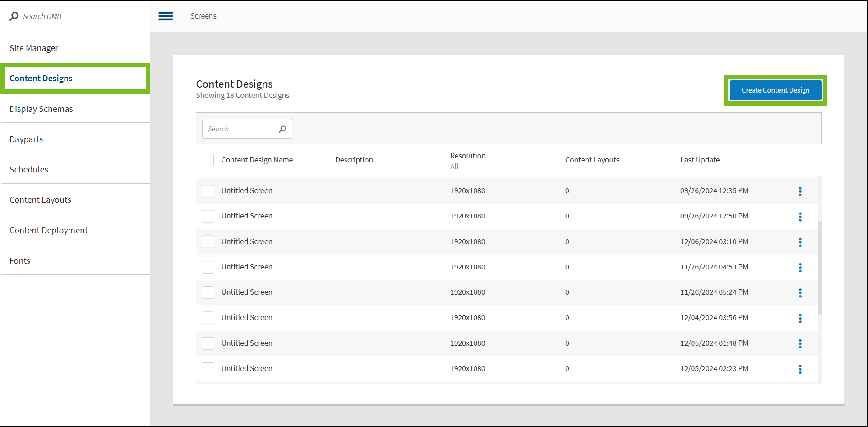Click the hamburger menu icon
868x427 pixels.
[x=166, y=16]
